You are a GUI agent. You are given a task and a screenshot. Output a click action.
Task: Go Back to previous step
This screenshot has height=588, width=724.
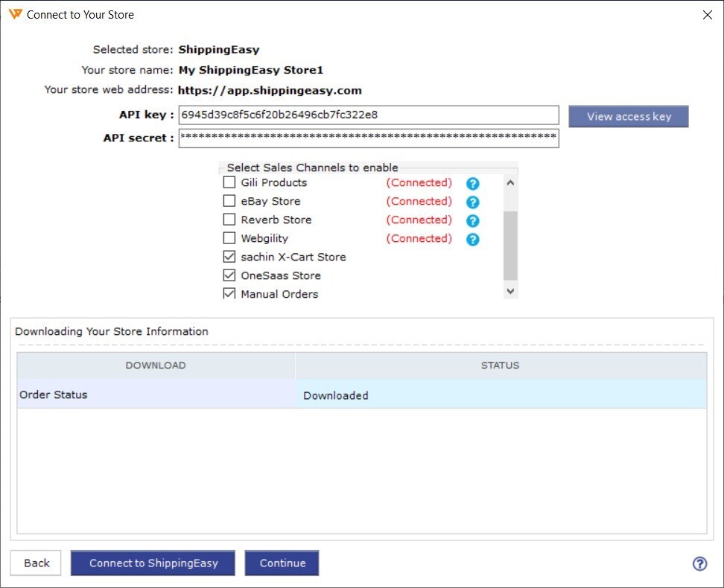pyautogui.click(x=36, y=563)
